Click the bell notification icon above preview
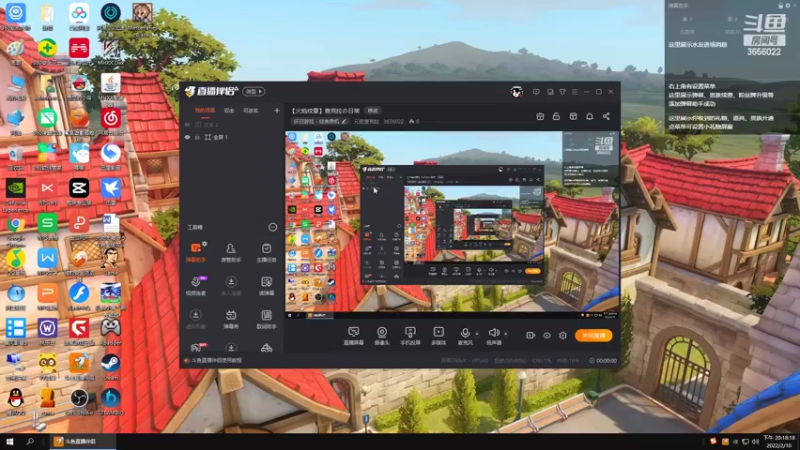The width and height of the screenshot is (800, 450). (589, 116)
